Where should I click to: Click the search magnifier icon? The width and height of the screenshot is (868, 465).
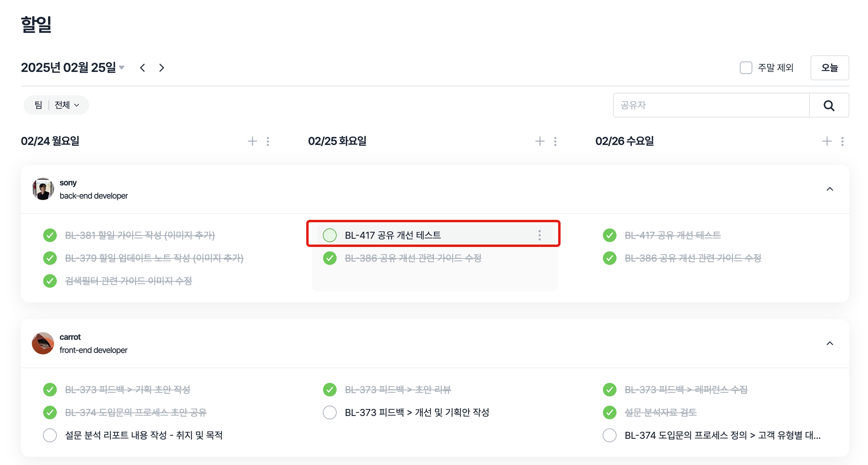(829, 105)
